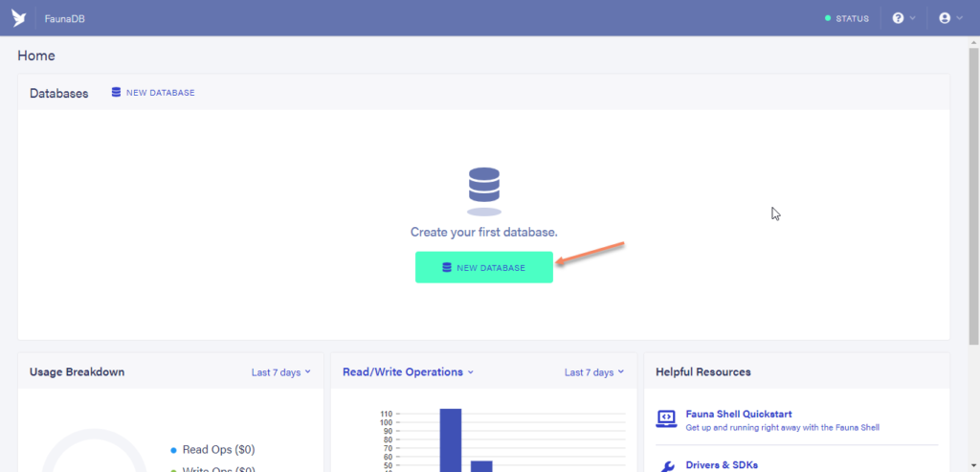980x472 pixels.
Task: Click the Home page heading
Action: (x=36, y=56)
